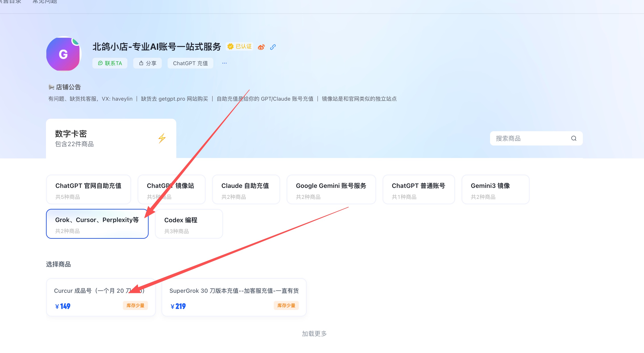Viewport: 644px width, 353px height.
Task: Select Gemini3 镜像 category
Action: (x=495, y=190)
